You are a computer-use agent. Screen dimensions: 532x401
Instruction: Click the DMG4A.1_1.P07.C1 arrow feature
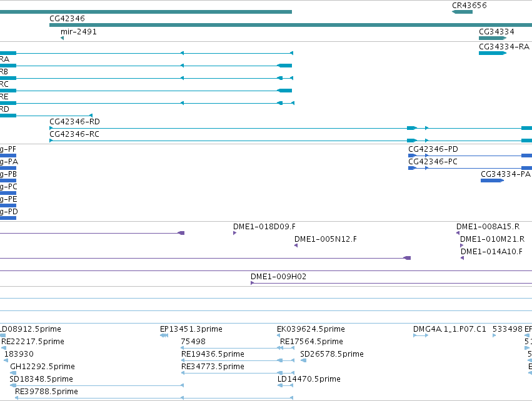421,335
